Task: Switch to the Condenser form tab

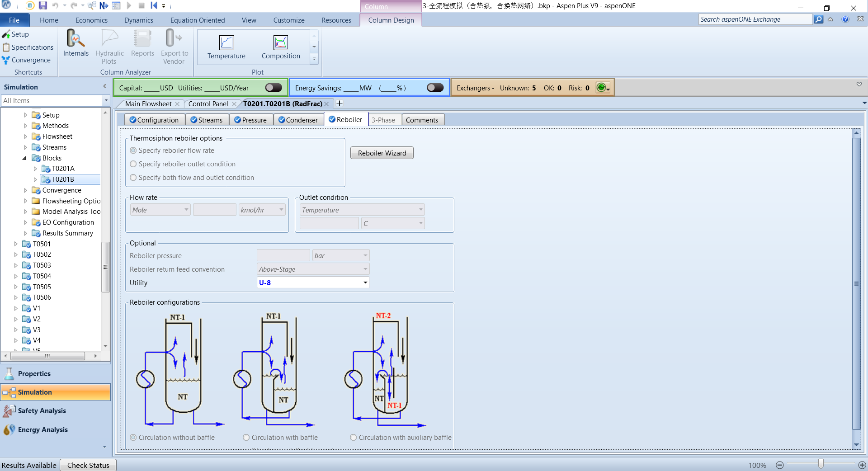Action: [298, 120]
